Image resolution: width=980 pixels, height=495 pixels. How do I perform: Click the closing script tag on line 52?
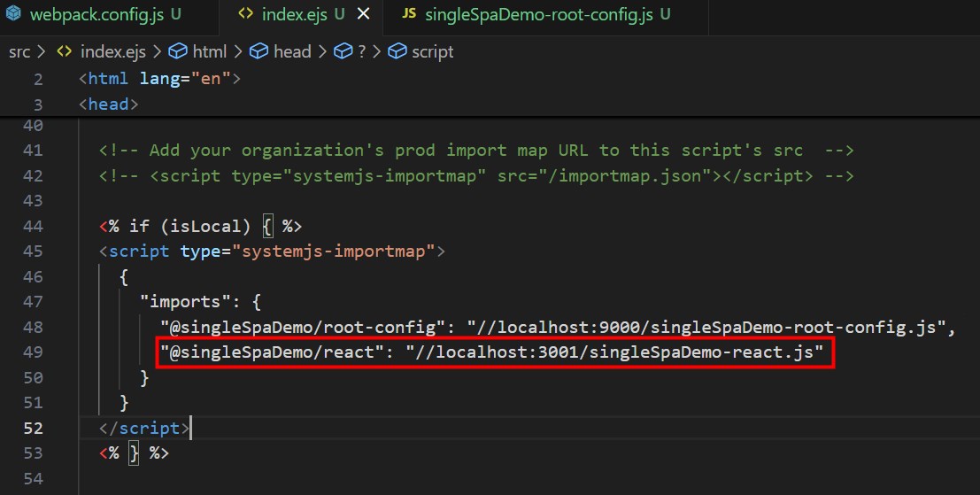(144, 428)
